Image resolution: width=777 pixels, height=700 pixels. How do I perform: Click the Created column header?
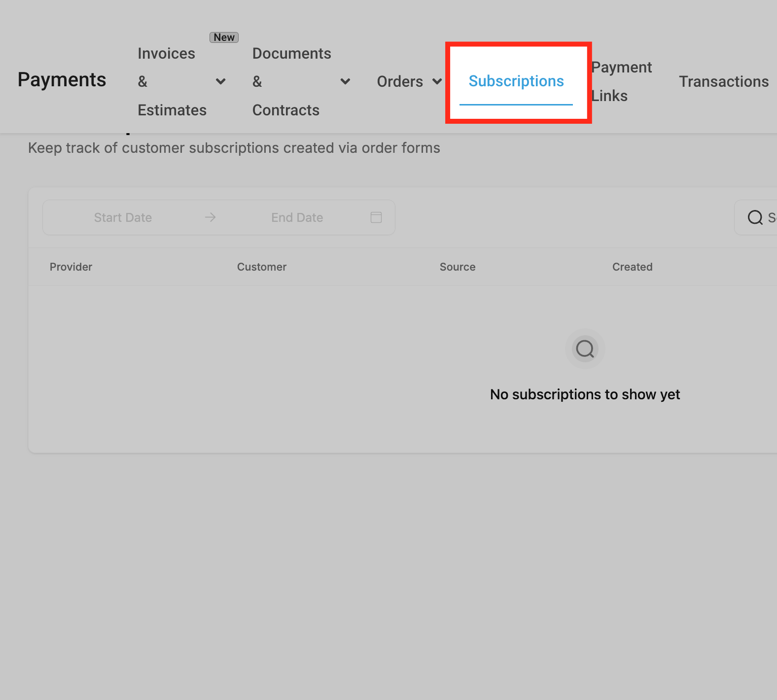pyautogui.click(x=633, y=267)
